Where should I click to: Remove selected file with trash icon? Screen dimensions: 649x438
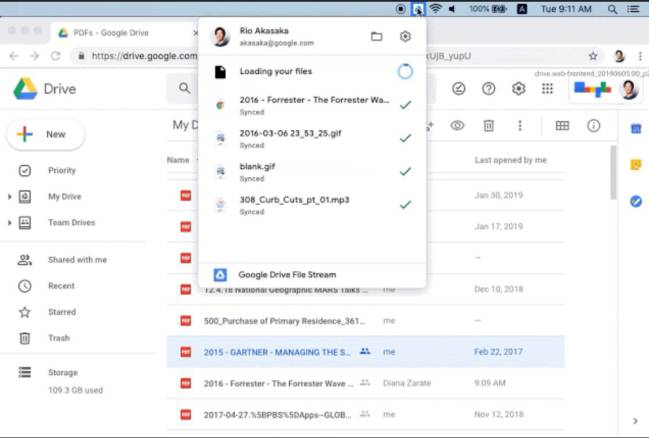tap(489, 125)
